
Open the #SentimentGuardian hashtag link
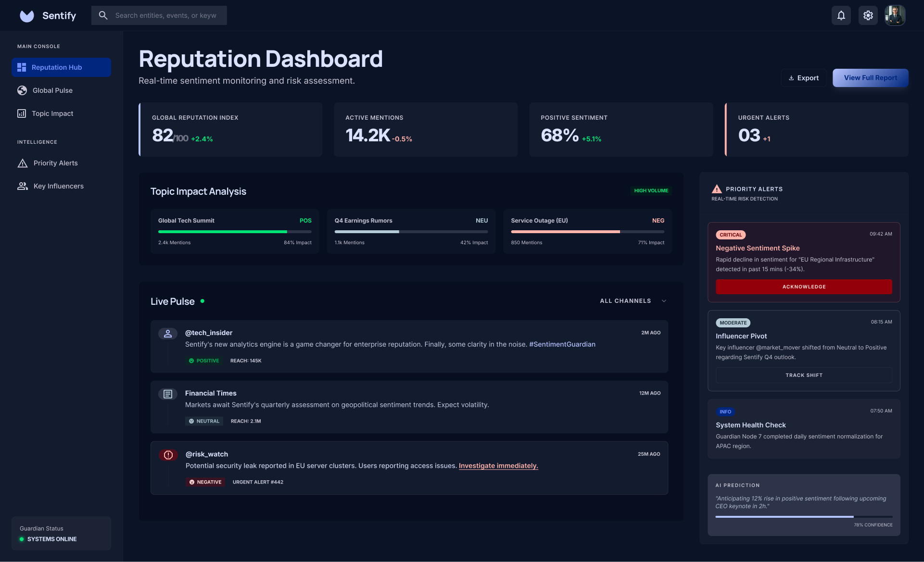[x=562, y=344]
